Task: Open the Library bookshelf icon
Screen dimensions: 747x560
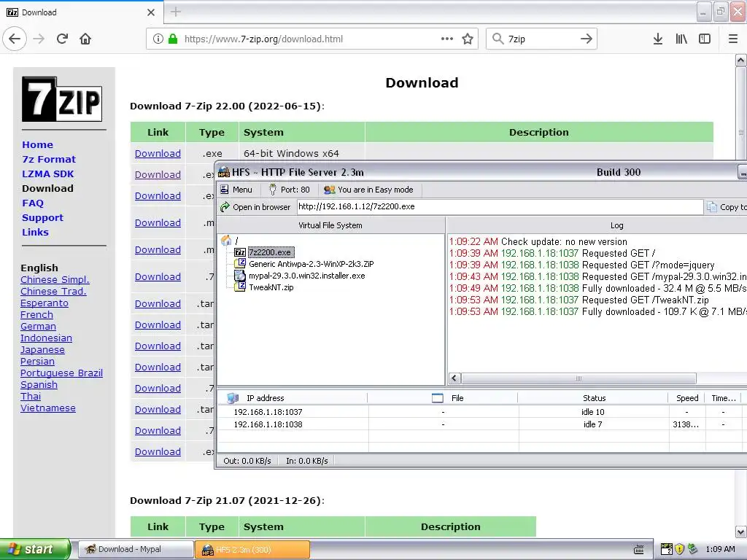Action: tap(681, 39)
